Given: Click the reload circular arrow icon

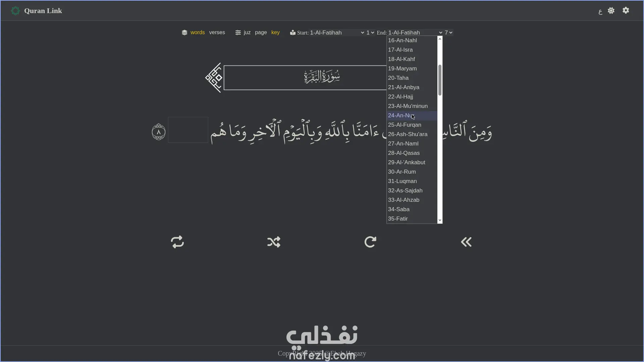Looking at the screenshot, I should (370, 242).
